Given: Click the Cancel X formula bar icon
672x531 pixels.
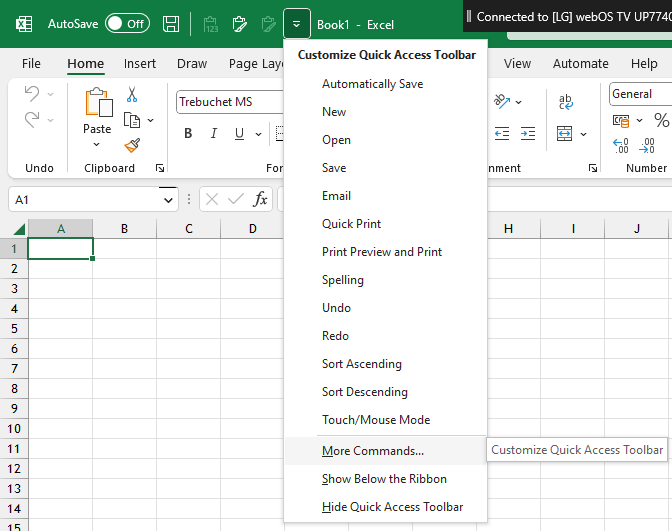Looking at the screenshot, I should click(212, 199).
